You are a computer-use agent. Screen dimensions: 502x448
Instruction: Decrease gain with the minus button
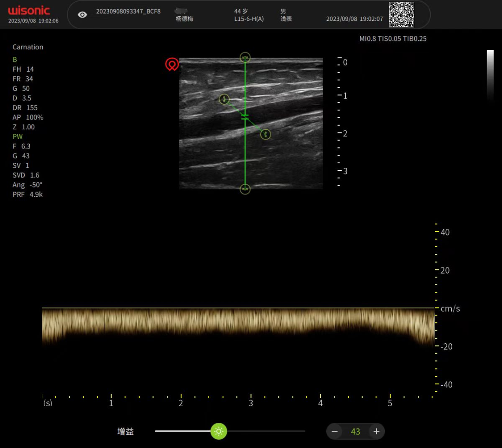coord(335,431)
